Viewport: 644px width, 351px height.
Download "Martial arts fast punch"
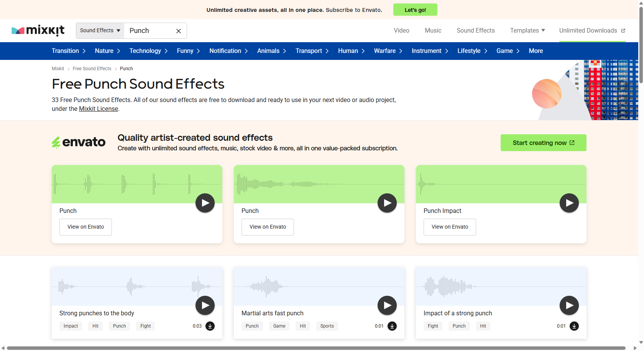pyautogui.click(x=392, y=326)
